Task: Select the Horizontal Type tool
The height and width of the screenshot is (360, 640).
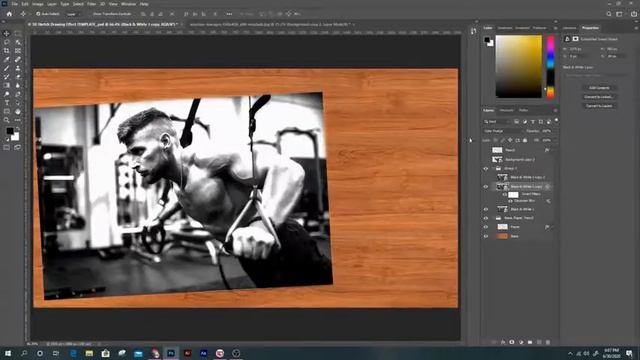Action: click(x=7, y=103)
